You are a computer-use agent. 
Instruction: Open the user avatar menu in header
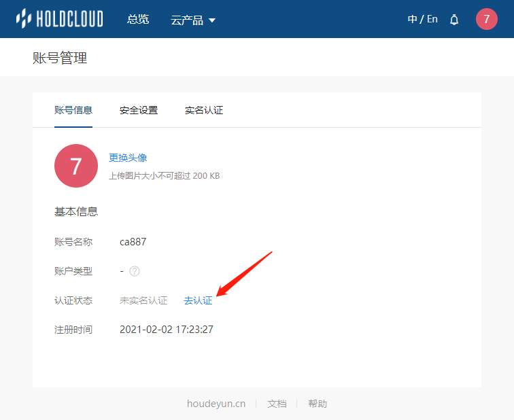point(487,19)
